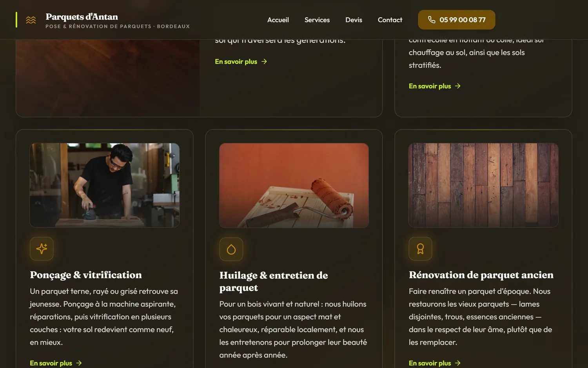588x368 pixels.
Task: Click the Huilage description paragraph text
Action: coord(293,330)
